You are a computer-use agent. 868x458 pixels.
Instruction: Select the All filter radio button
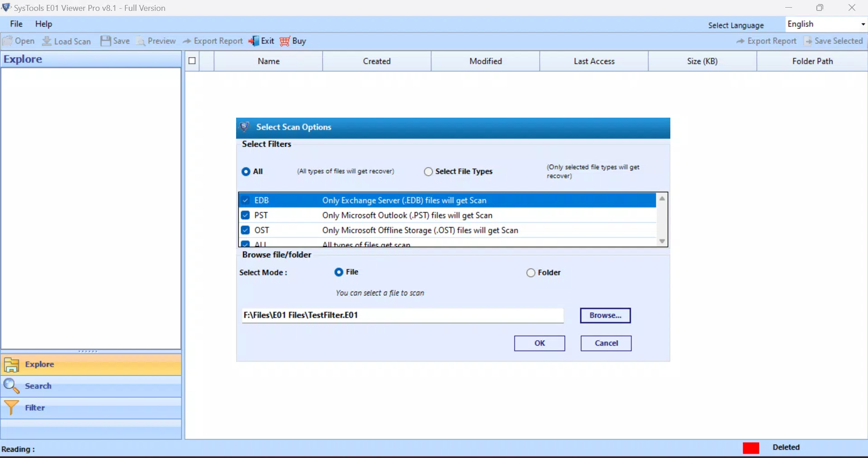(246, 172)
